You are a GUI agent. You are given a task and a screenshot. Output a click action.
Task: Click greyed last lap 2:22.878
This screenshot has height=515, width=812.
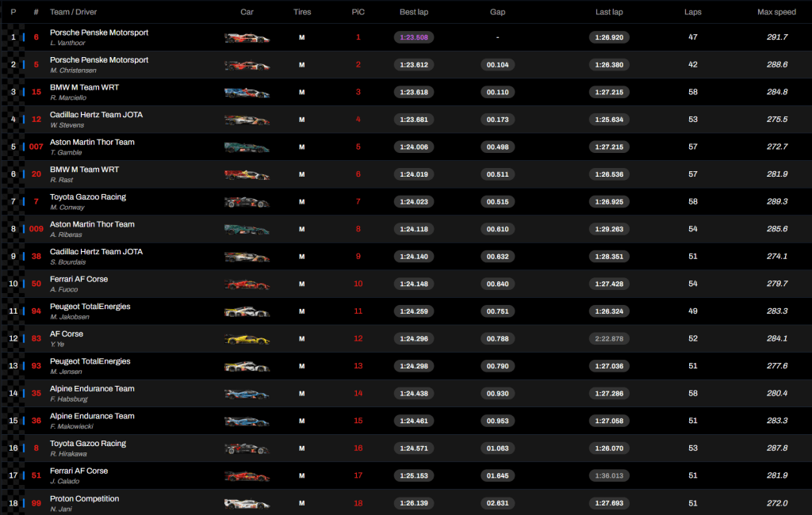(609, 338)
